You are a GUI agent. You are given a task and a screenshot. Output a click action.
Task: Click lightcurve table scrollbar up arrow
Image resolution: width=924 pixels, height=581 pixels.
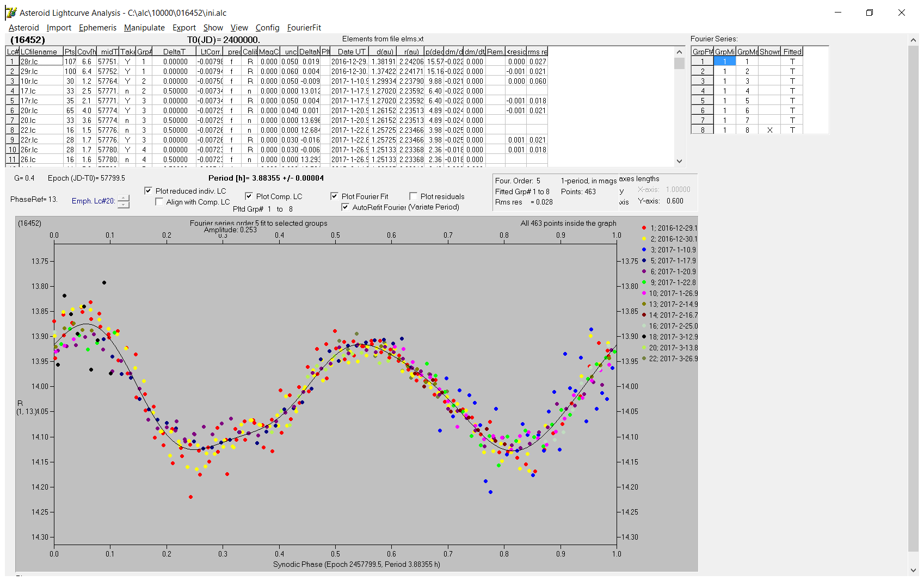pos(679,52)
